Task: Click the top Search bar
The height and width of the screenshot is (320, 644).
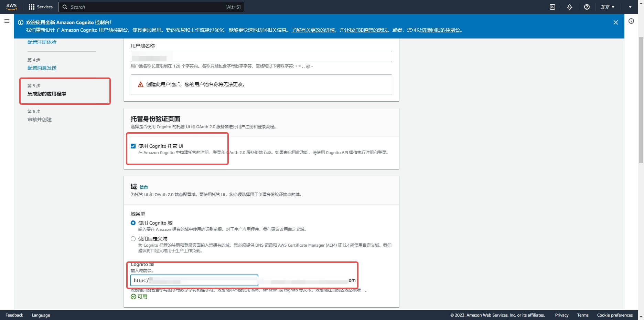Action: click(x=151, y=7)
